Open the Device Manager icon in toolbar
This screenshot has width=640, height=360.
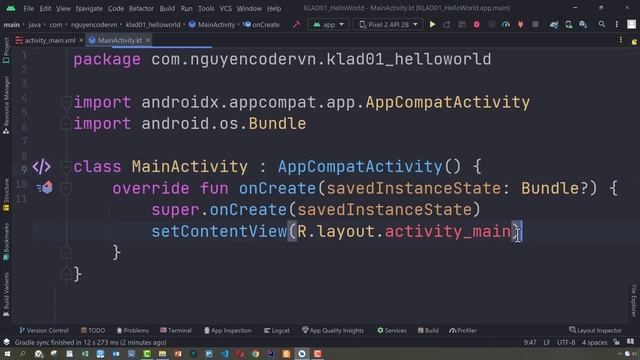(x=569, y=24)
